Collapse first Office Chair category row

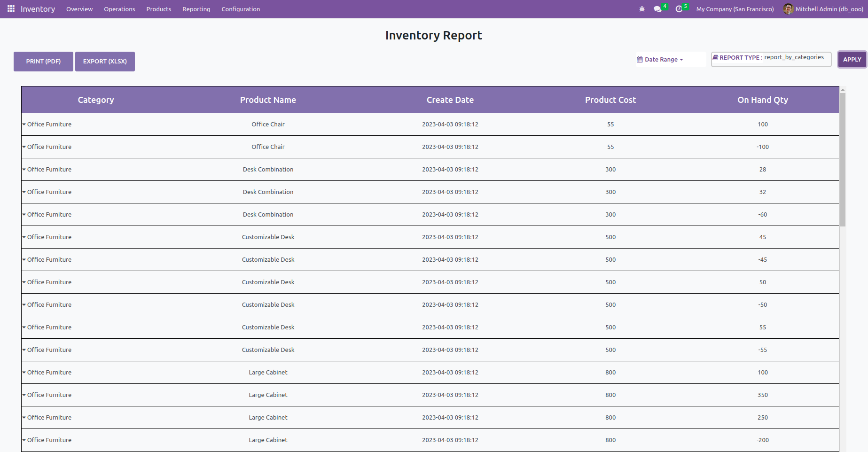(x=24, y=125)
